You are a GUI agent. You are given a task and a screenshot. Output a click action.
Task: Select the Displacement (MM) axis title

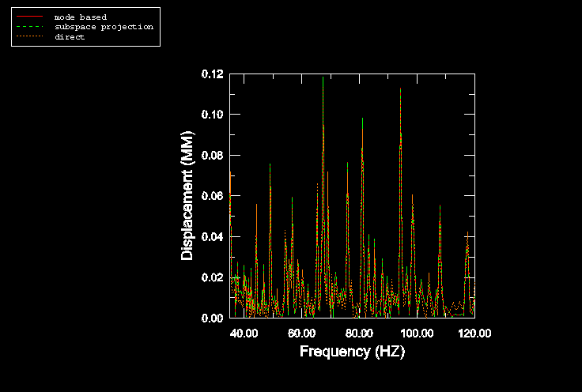187,196
